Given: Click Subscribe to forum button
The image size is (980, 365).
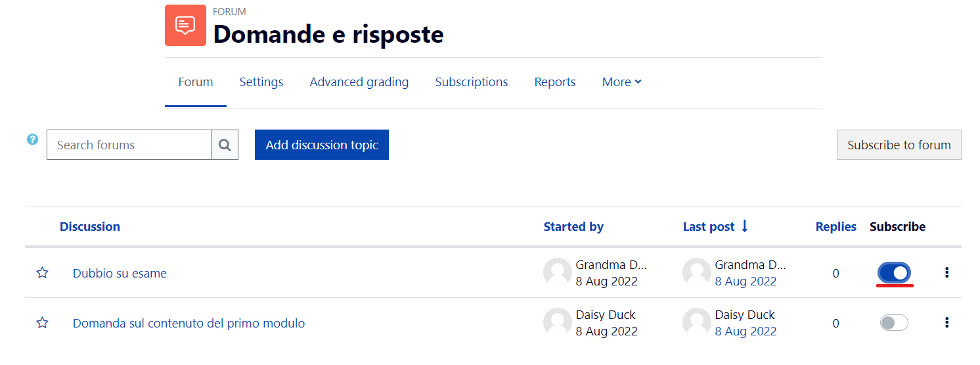Looking at the screenshot, I should pyautogui.click(x=899, y=145).
